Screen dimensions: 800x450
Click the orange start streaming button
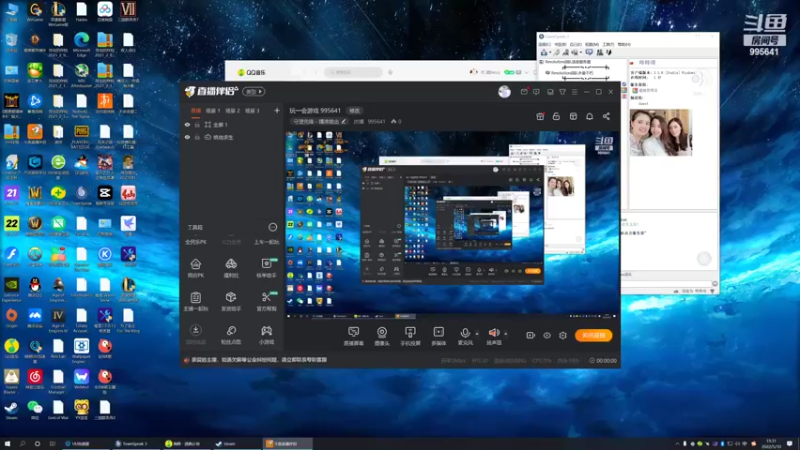tap(593, 335)
